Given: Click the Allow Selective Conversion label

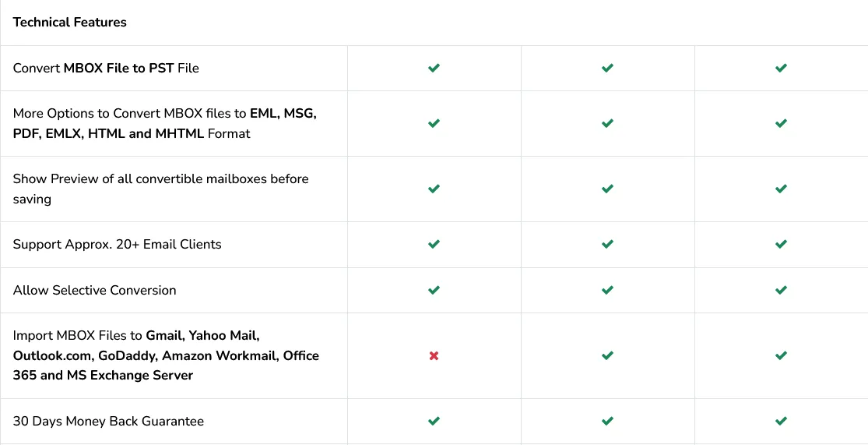Looking at the screenshot, I should point(94,290).
